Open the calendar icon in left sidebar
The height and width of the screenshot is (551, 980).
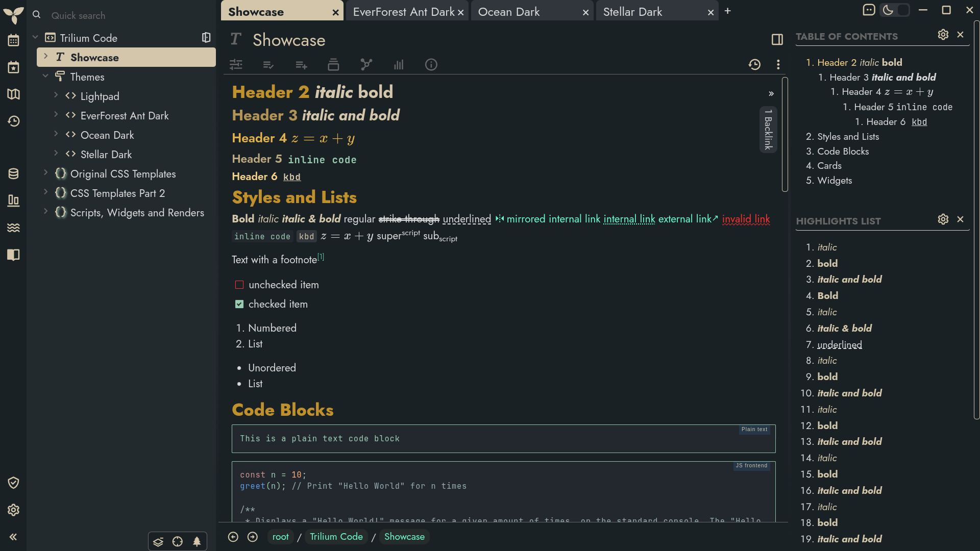(13, 40)
